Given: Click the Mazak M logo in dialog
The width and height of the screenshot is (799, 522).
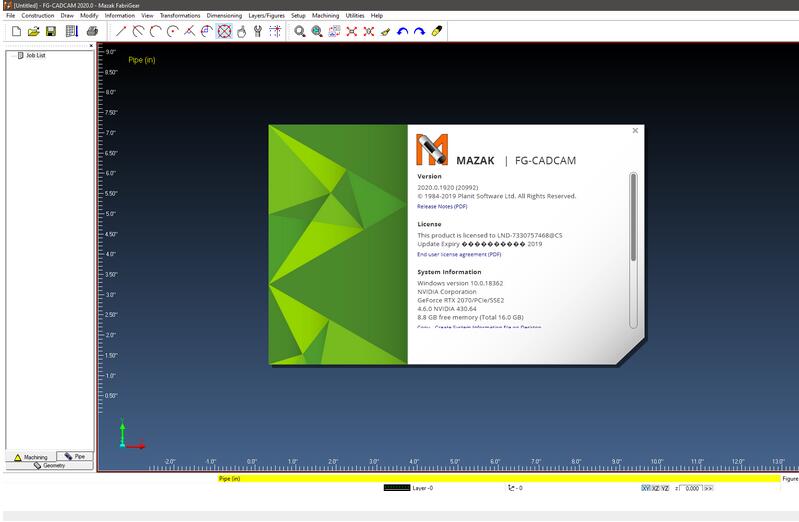Looking at the screenshot, I should pyautogui.click(x=432, y=149).
